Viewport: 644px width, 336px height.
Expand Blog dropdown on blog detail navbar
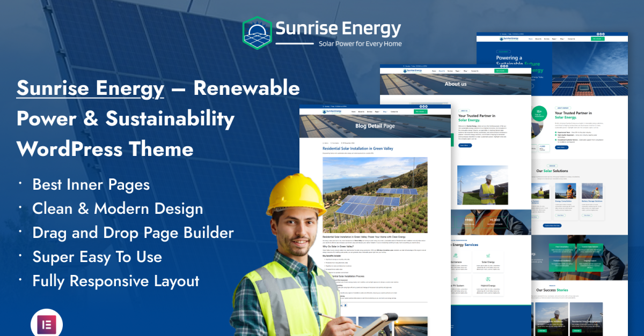pos(384,111)
